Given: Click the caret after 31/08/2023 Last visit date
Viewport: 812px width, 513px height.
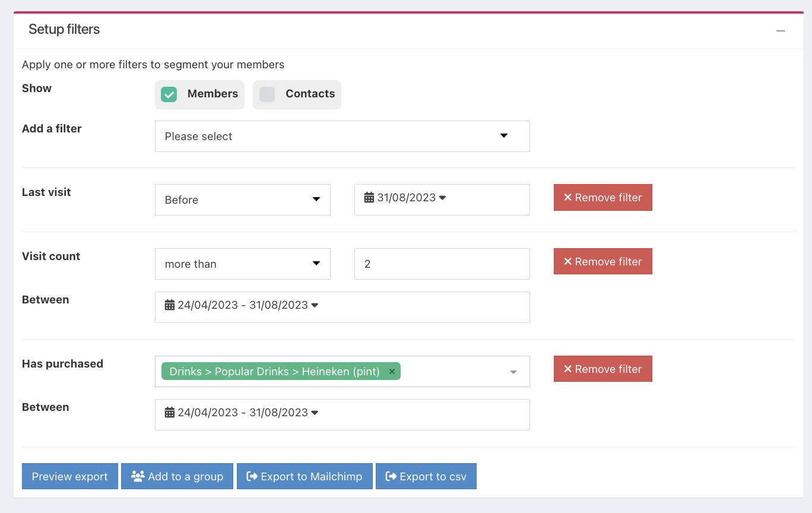Looking at the screenshot, I should pos(442,198).
